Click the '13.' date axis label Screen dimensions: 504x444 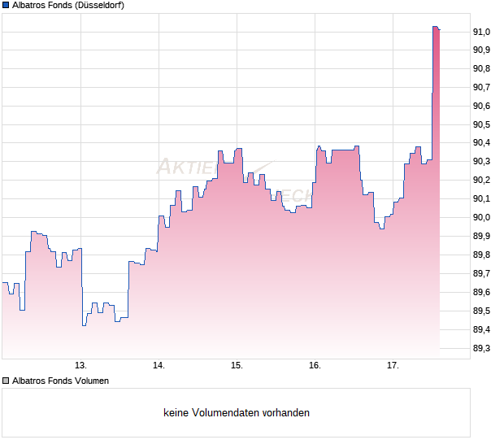tap(80, 366)
